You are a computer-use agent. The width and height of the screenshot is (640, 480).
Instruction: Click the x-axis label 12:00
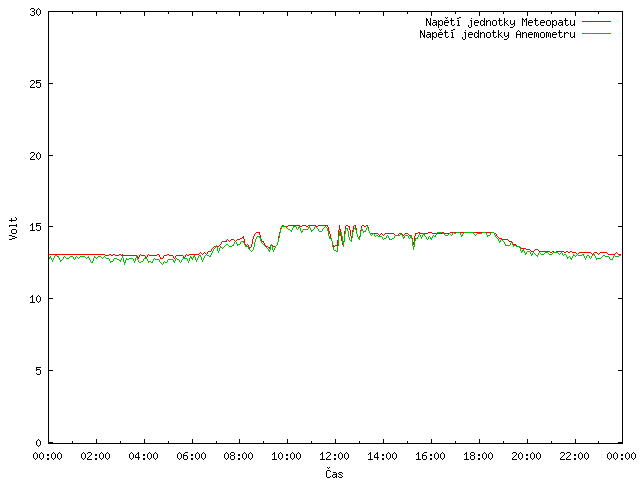[x=334, y=456]
